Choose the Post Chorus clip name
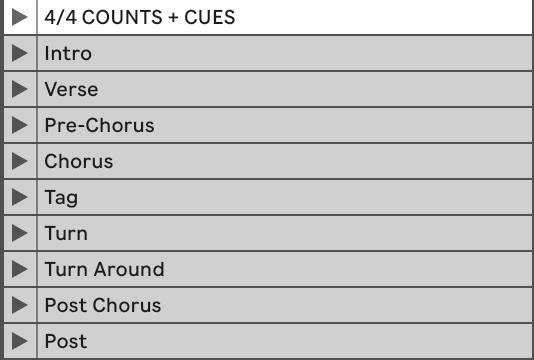534x360 pixels. coord(103,305)
